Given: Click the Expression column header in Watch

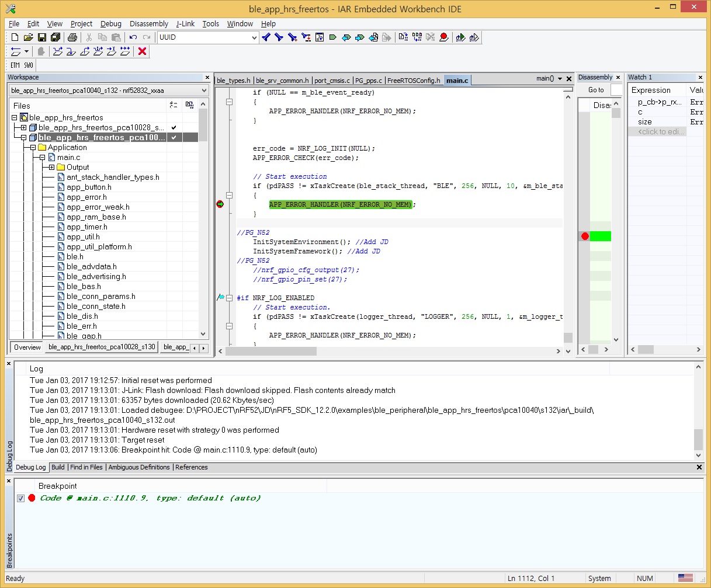Looking at the screenshot, I should (x=651, y=90).
